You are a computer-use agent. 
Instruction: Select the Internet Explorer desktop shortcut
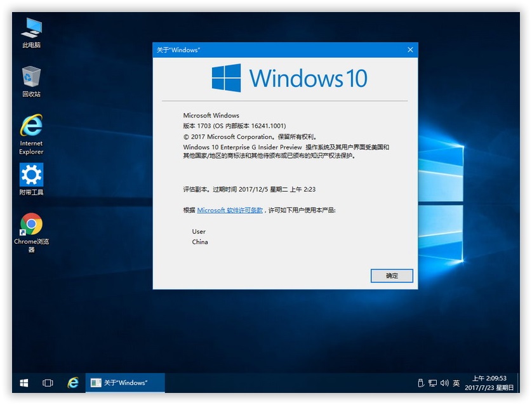(31, 135)
